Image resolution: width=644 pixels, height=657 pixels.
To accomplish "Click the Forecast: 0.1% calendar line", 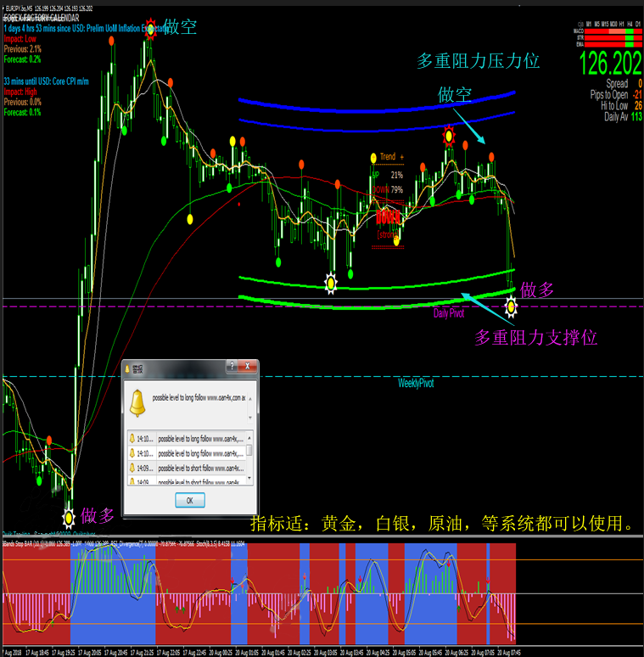I will 22,112.
